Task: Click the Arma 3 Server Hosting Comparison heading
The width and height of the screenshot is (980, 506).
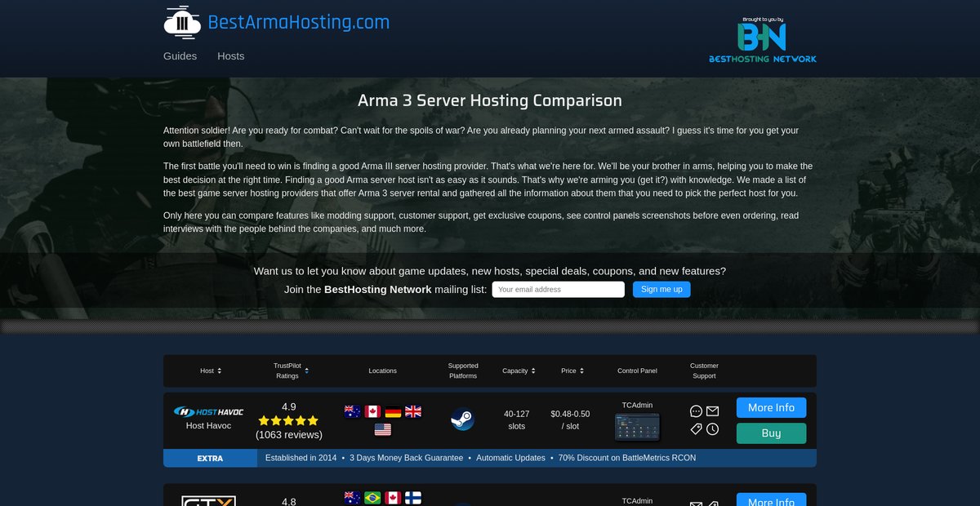Action: coord(490,100)
